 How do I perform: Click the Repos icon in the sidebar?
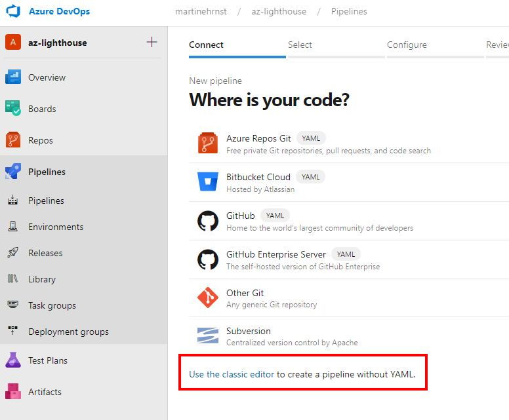click(x=13, y=140)
